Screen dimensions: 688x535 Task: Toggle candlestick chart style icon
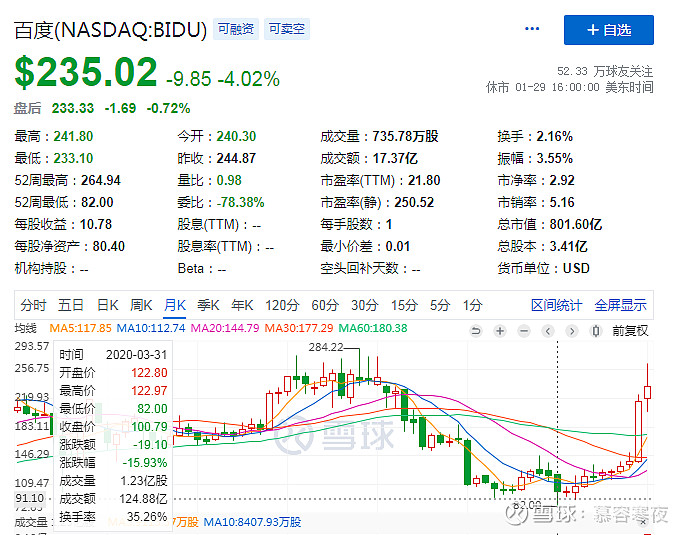[595, 331]
